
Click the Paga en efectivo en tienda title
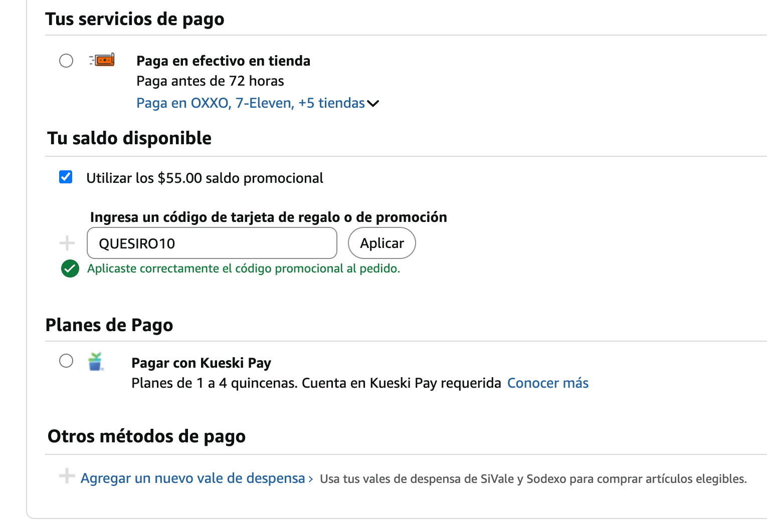point(224,61)
